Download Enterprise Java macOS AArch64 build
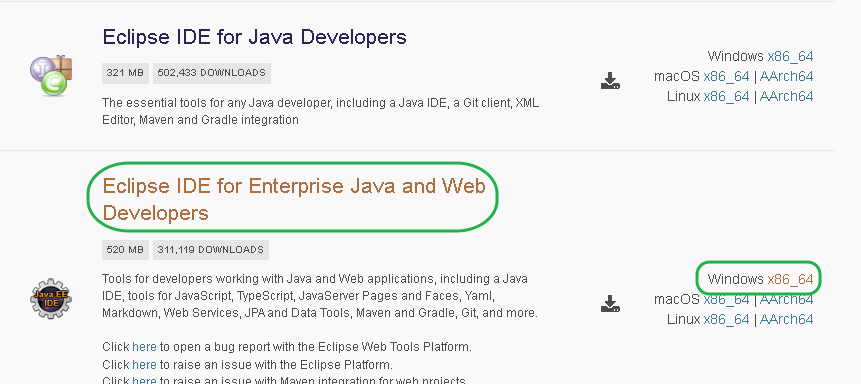 point(786,299)
